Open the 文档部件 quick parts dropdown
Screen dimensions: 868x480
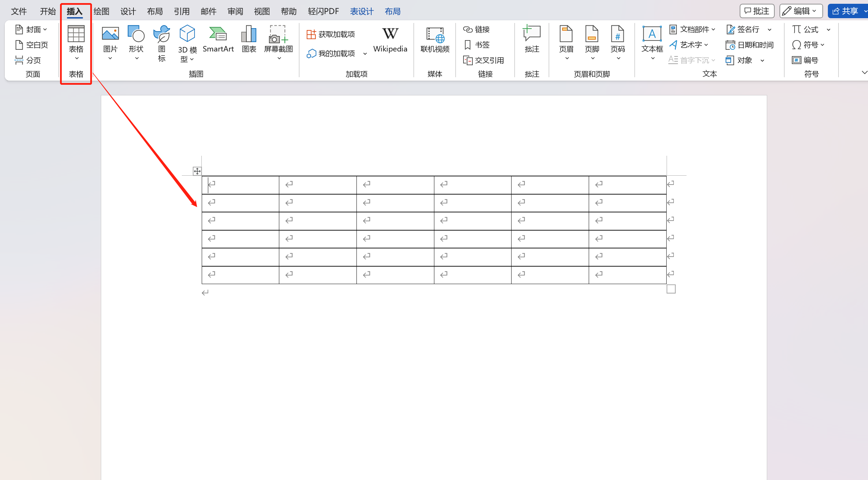[692, 30]
